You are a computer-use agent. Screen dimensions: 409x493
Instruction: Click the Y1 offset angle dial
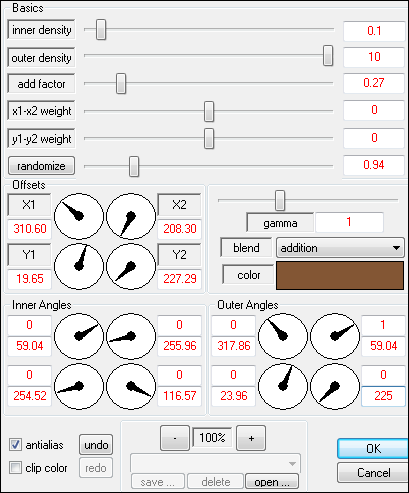coord(79,266)
